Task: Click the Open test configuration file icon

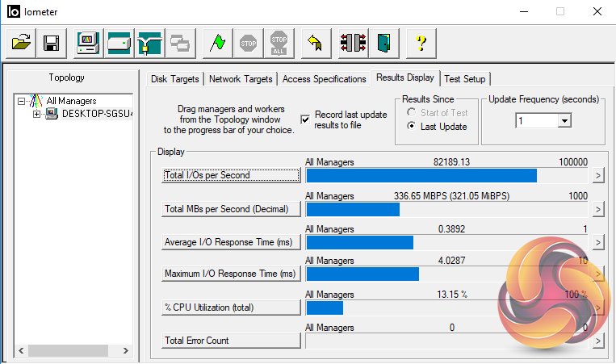Action: tap(23, 43)
